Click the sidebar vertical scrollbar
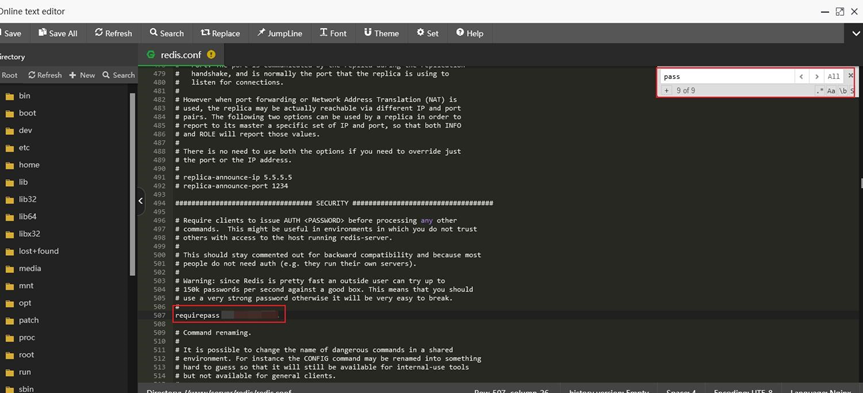Screen dimensions: 863x393 click(x=132, y=184)
